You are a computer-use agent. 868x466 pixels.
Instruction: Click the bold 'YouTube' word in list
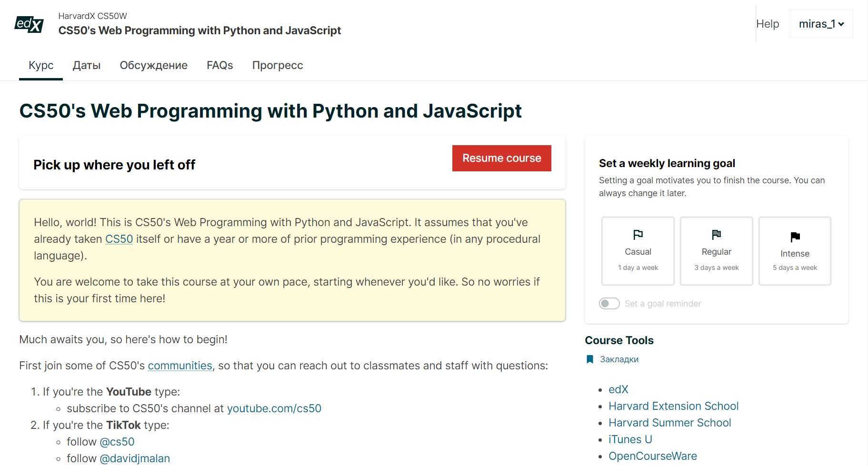(x=129, y=392)
